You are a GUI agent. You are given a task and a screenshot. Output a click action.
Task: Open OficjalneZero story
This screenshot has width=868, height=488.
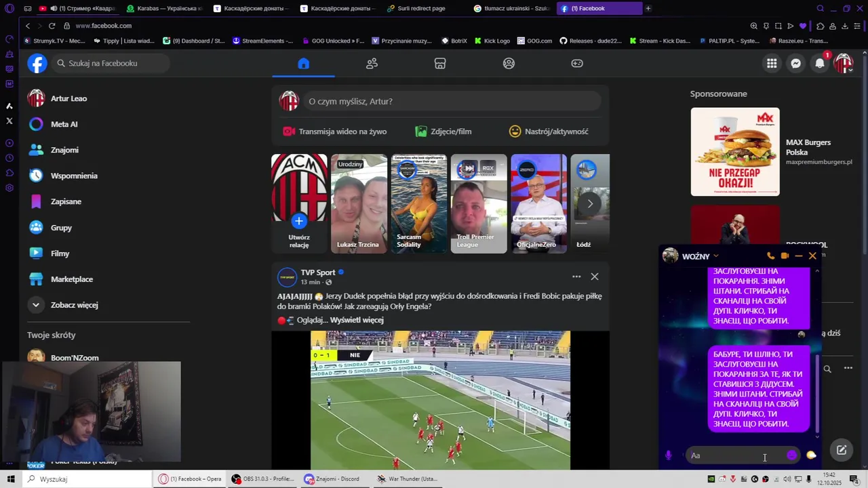coord(538,203)
